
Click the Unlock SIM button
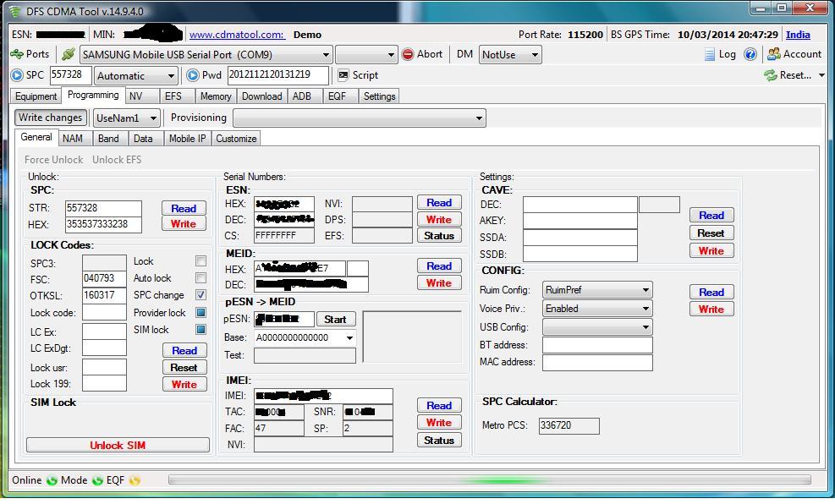pos(118,445)
